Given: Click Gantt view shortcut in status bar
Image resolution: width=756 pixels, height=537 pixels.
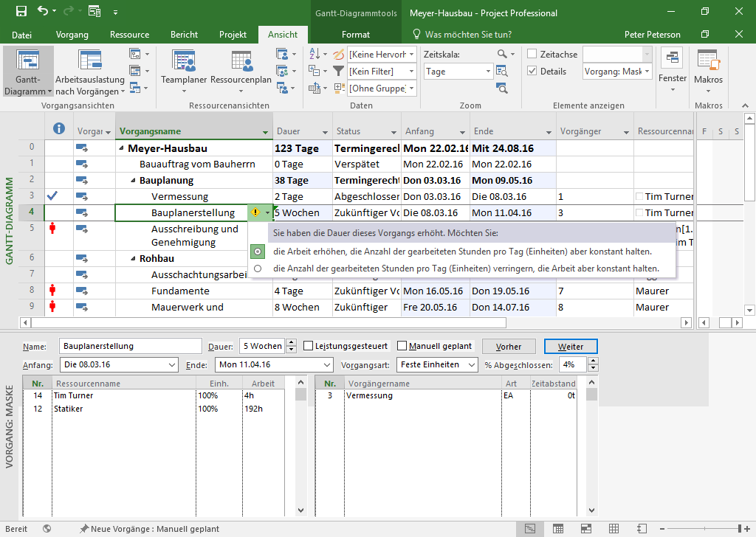Looking at the screenshot, I should [x=530, y=529].
